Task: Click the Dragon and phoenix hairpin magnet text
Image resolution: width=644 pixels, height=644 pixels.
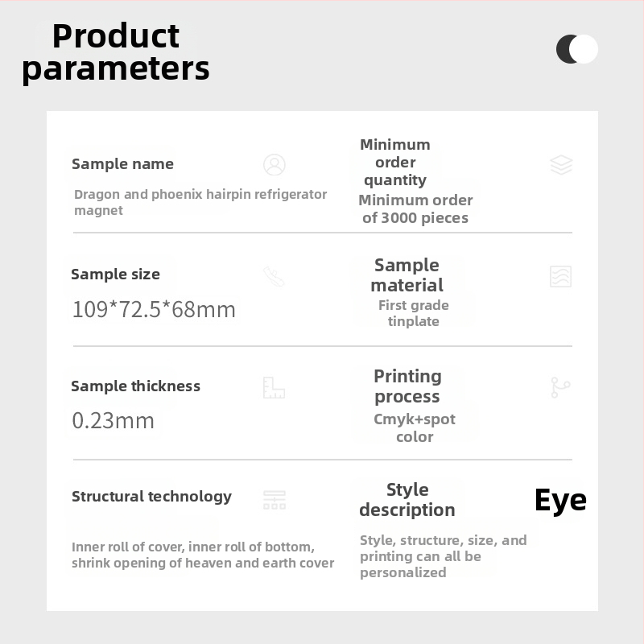Action: [200, 202]
